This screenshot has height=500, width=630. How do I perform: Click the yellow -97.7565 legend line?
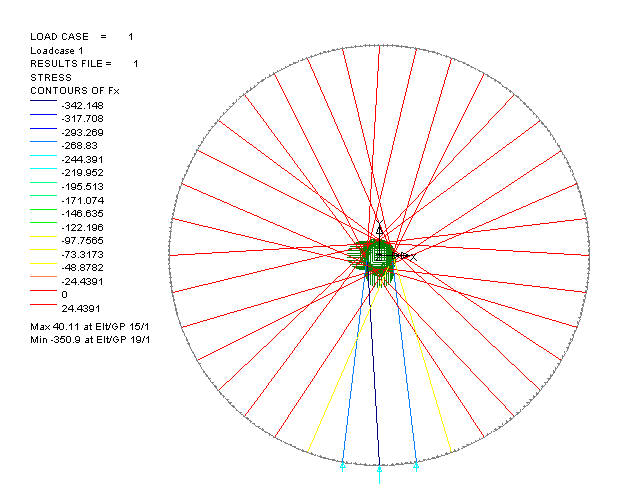tap(44, 241)
